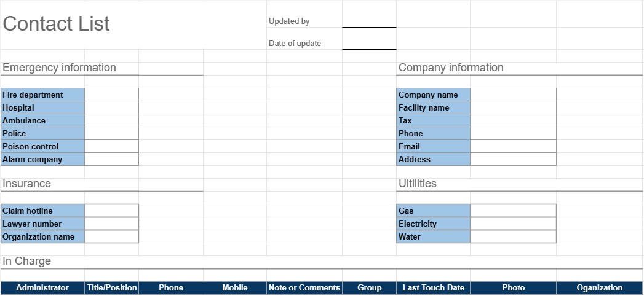Screen dimensions: 644x296
Task: Select the Email input cell
Action: click(x=513, y=146)
